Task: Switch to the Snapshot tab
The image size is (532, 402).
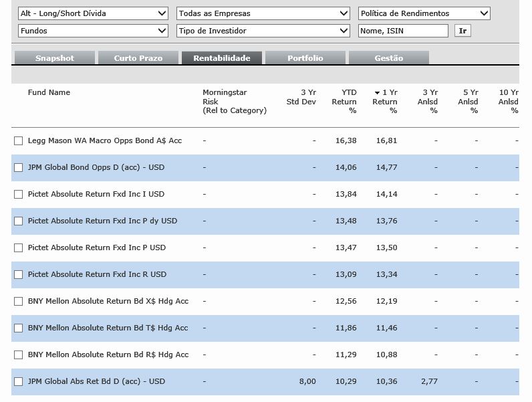Action: click(x=55, y=58)
